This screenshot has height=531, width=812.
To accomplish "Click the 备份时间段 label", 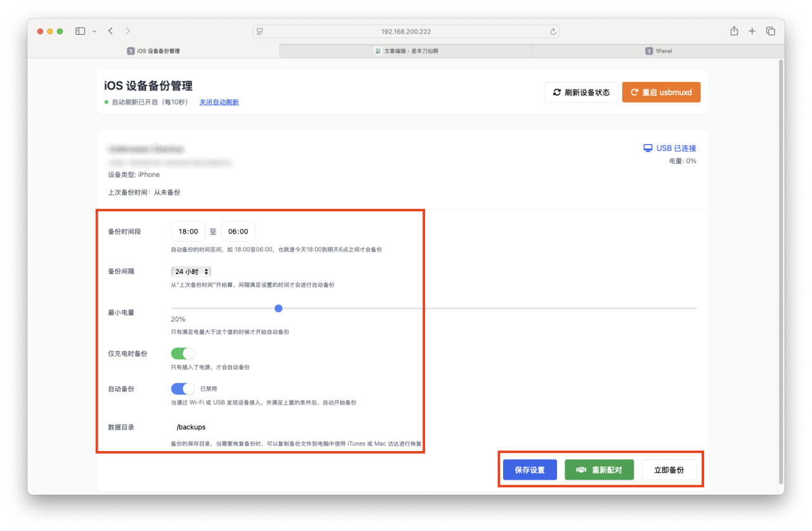I will (x=124, y=232).
